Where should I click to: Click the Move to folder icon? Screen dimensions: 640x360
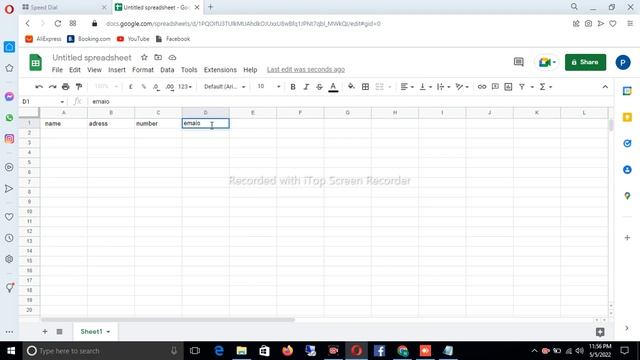pos(158,58)
